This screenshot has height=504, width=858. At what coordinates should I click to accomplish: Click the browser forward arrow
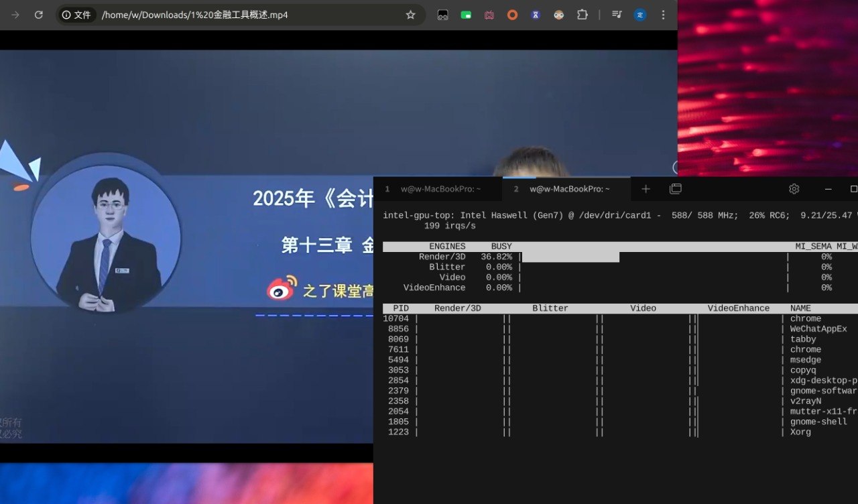[x=15, y=15]
